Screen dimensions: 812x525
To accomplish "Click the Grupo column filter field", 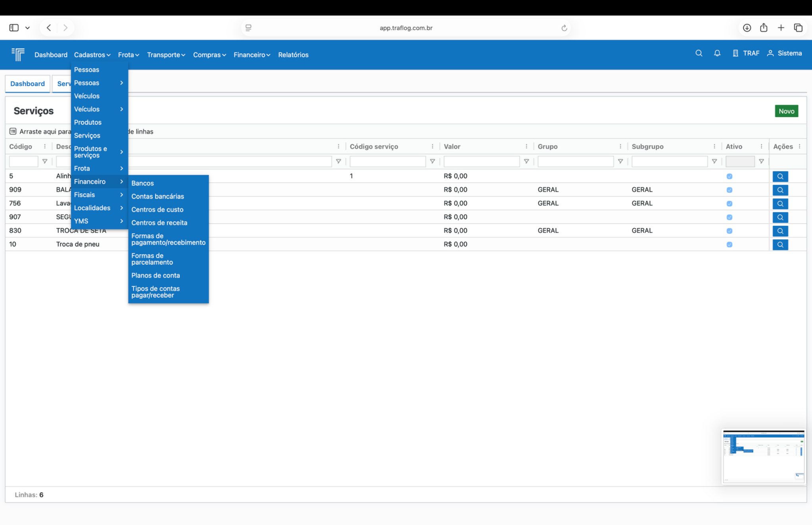I will [x=575, y=162].
